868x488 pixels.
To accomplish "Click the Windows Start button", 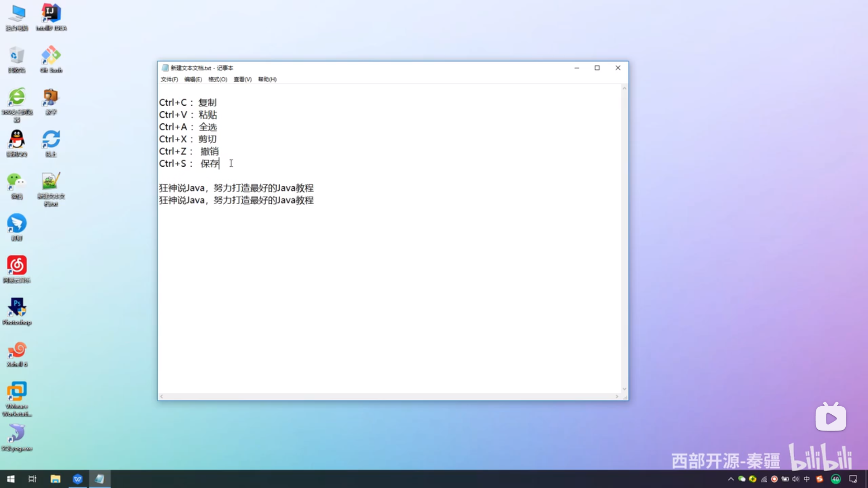I will pyautogui.click(x=11, y=479).
